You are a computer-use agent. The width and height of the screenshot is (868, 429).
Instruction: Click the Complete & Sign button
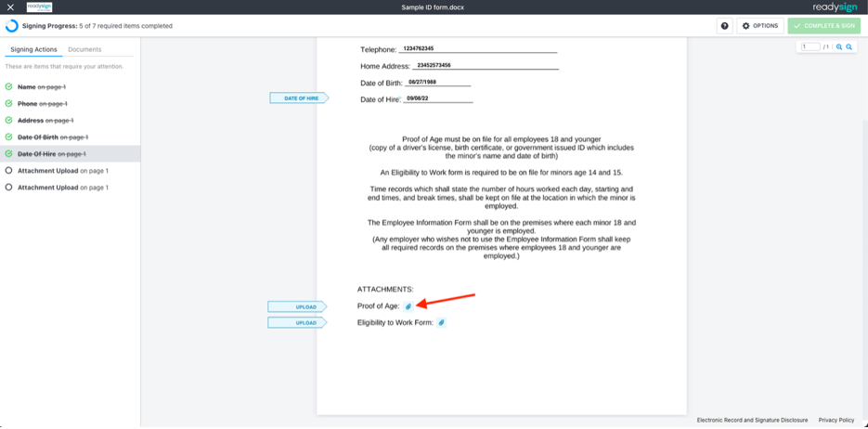click(x=824, y=25)
